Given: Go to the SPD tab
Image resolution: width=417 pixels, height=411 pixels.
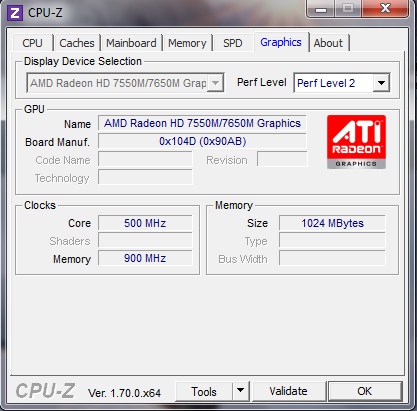Looking at the screenshot, I should [233, 43].
